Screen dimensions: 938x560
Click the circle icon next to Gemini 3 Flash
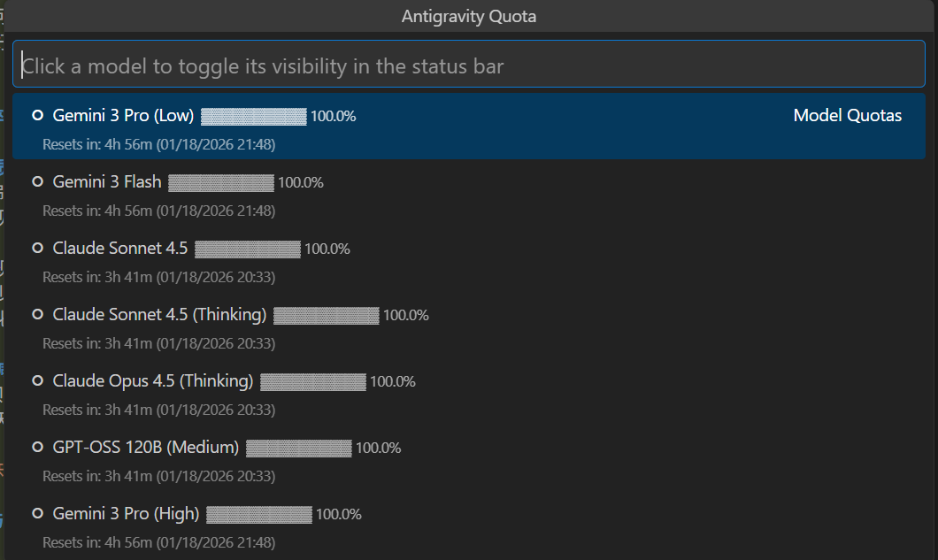coord(37,181)
